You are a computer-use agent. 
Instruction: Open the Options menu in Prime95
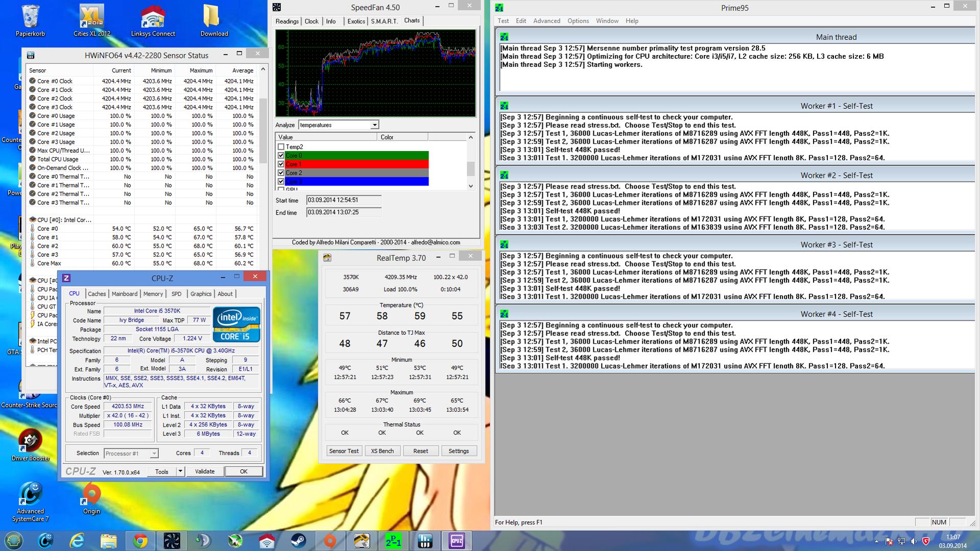[x=578, y=21]
